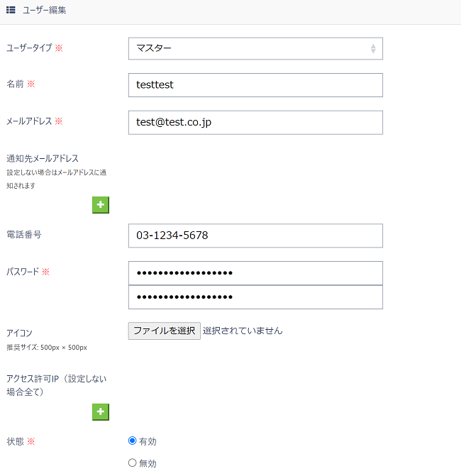This screenshot has width=461, height=476.
Task: Click the メールアドレス field with test@test.co.jp
Action: [x=255, y=122]
